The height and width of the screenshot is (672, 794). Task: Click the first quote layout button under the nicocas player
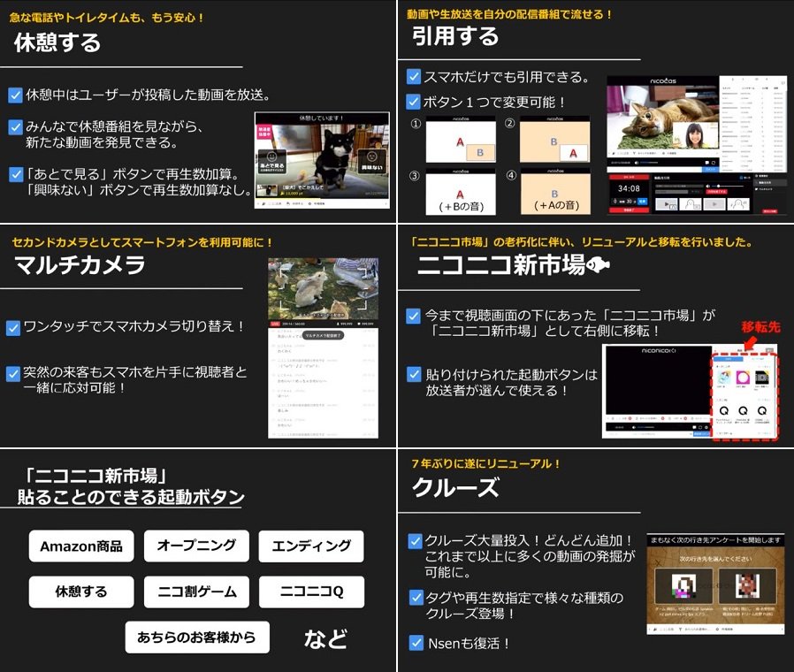(x=667, y=204)
